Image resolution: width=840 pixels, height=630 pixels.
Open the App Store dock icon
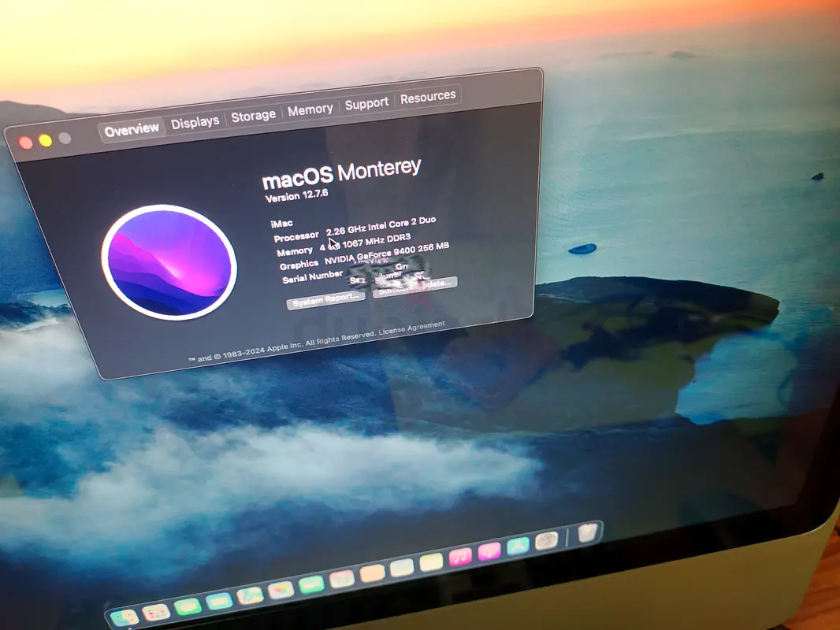[518, 546]
